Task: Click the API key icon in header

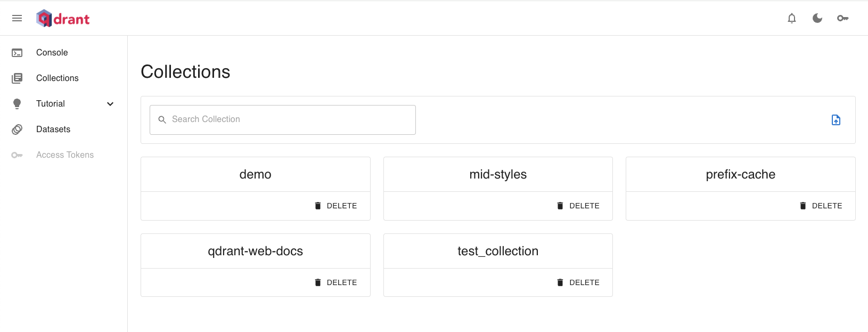Action: 843,18
